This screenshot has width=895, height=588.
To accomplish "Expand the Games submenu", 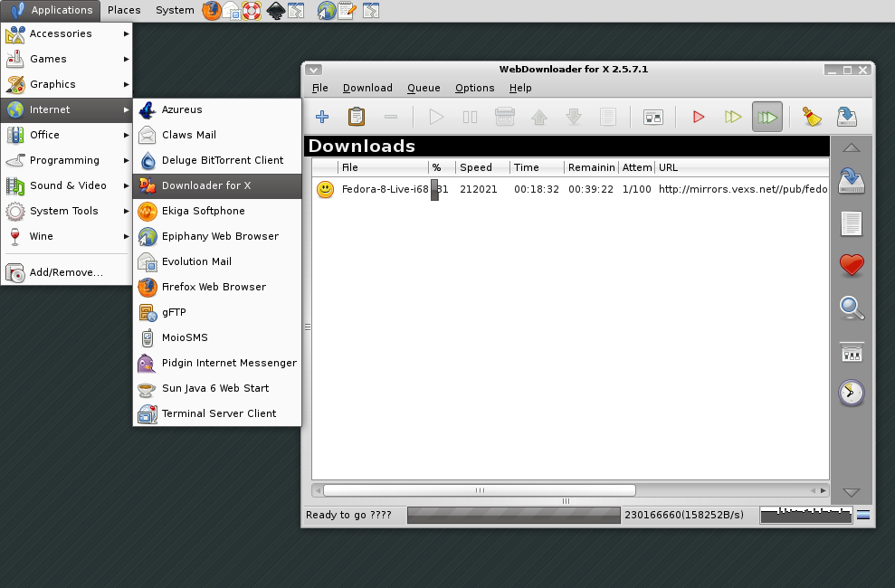I will click(x=66, y=59).
